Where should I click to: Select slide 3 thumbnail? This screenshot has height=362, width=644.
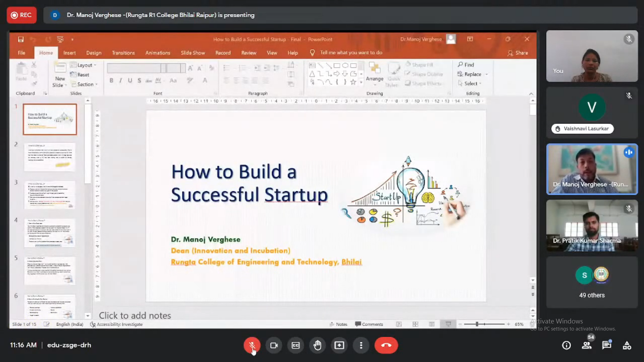50,195
